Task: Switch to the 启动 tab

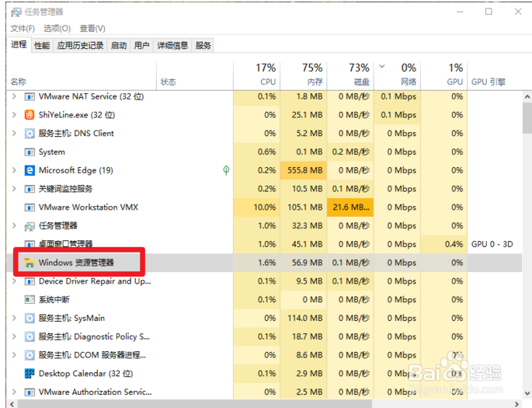Action: tap(119, 46)
